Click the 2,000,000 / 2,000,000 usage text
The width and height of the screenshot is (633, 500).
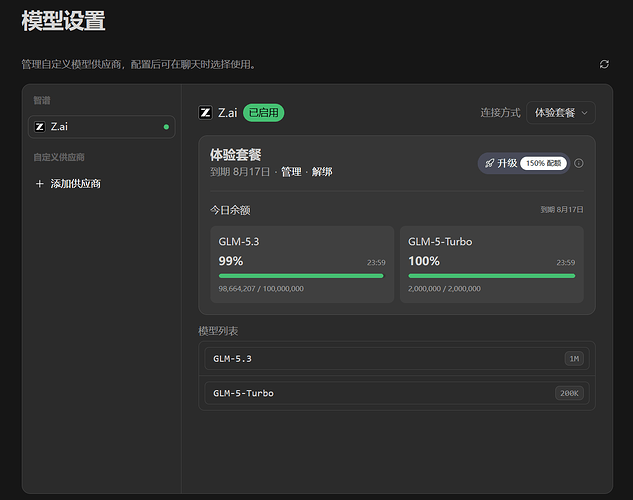tap(444, 289)
